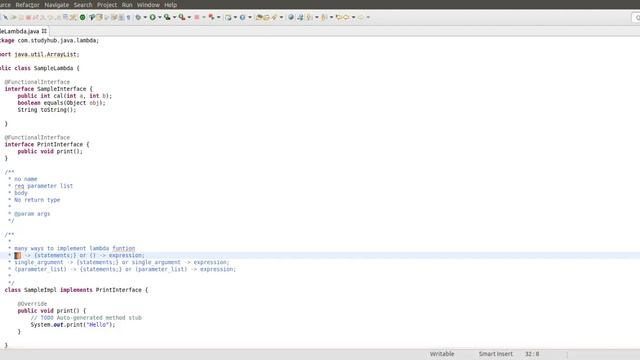Click 'class SampleImpl implements PrintInterface' line
This screenshot has width=640, height=360.
point(76,290)
